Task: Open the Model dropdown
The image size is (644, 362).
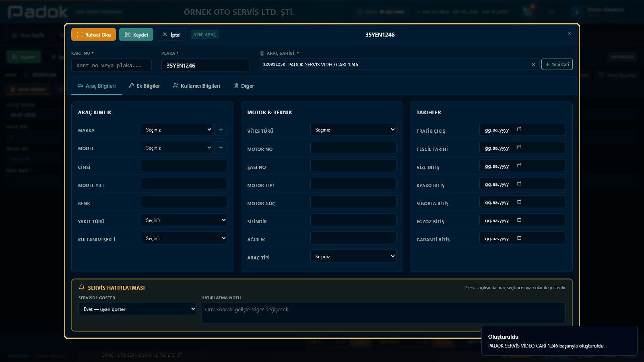Action: tap(177, 148)
